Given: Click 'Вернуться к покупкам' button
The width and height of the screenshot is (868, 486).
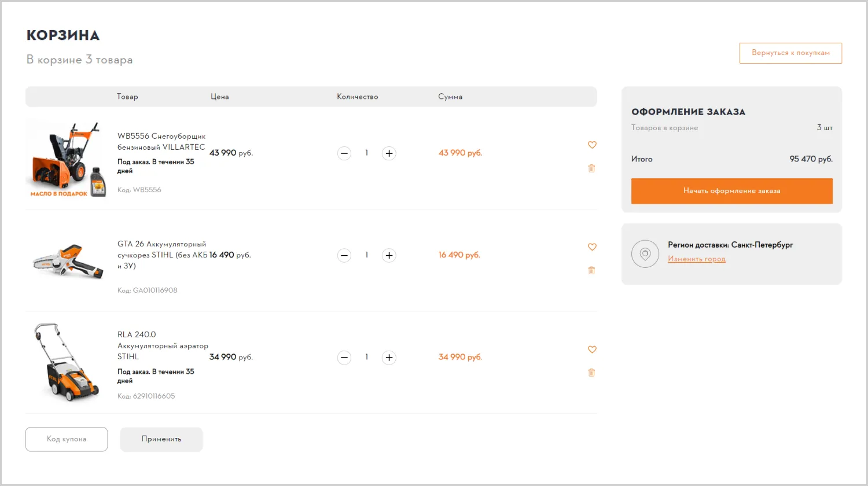Looking at the screenshot, I should 790,53.
